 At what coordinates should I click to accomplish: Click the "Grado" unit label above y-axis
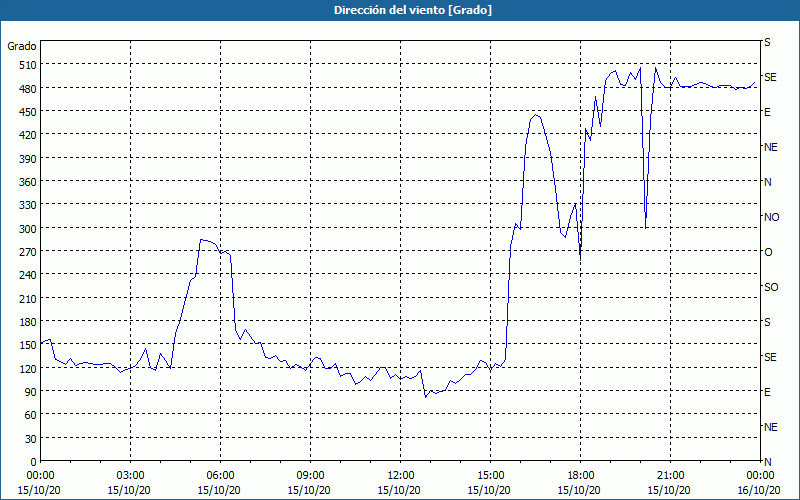click(22, 46)
